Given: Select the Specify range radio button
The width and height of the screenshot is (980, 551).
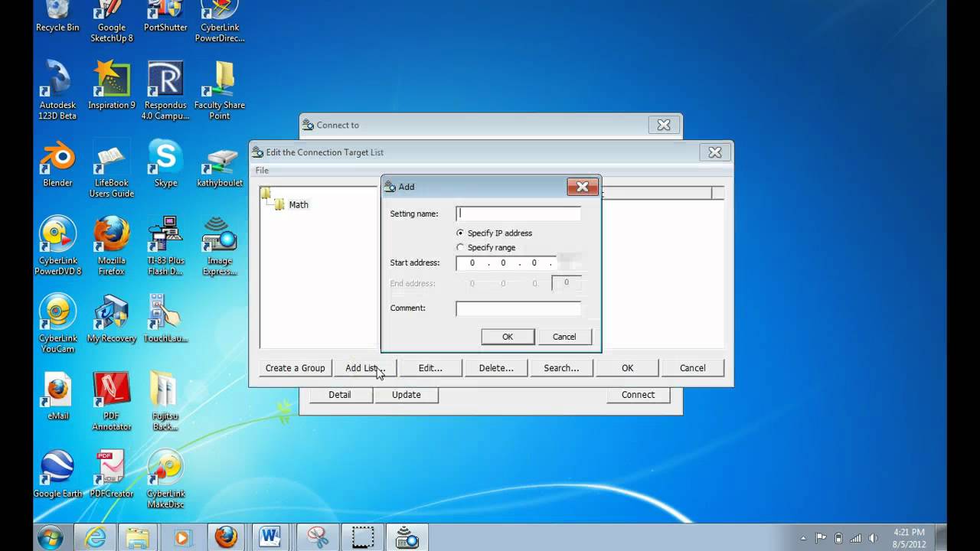Looking at the screenshot, I should (x=486, y=247).
